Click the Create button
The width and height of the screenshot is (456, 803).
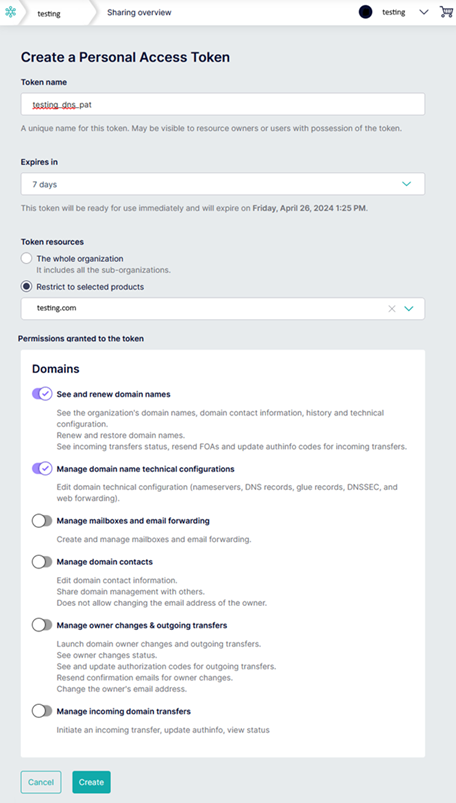click(91, 782)
